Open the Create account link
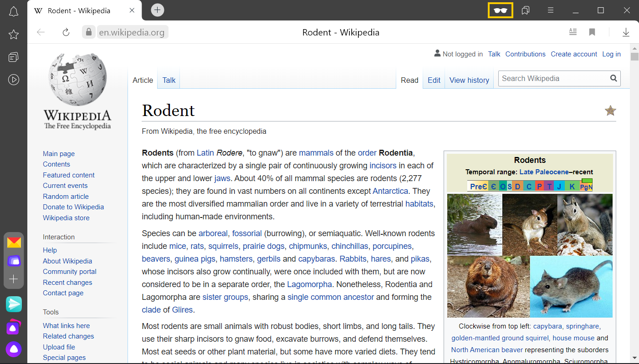 [x=574, y=54]
